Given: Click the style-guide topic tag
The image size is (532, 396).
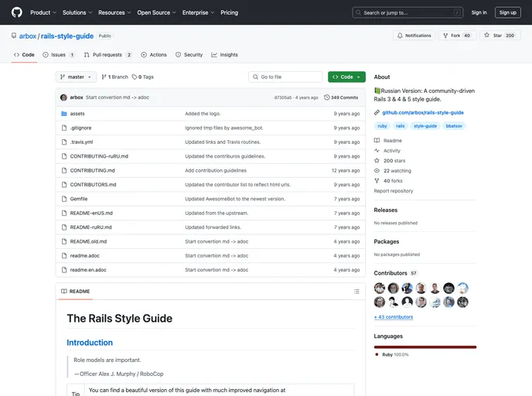Looking at the screenshot, I should 425,126.
